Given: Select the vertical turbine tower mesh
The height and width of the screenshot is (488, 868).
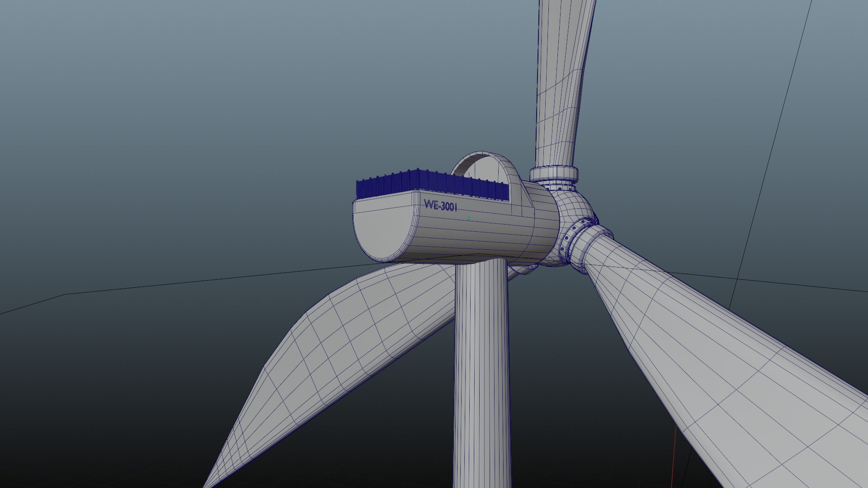Looking at the screenshot, I should [482, 374].
